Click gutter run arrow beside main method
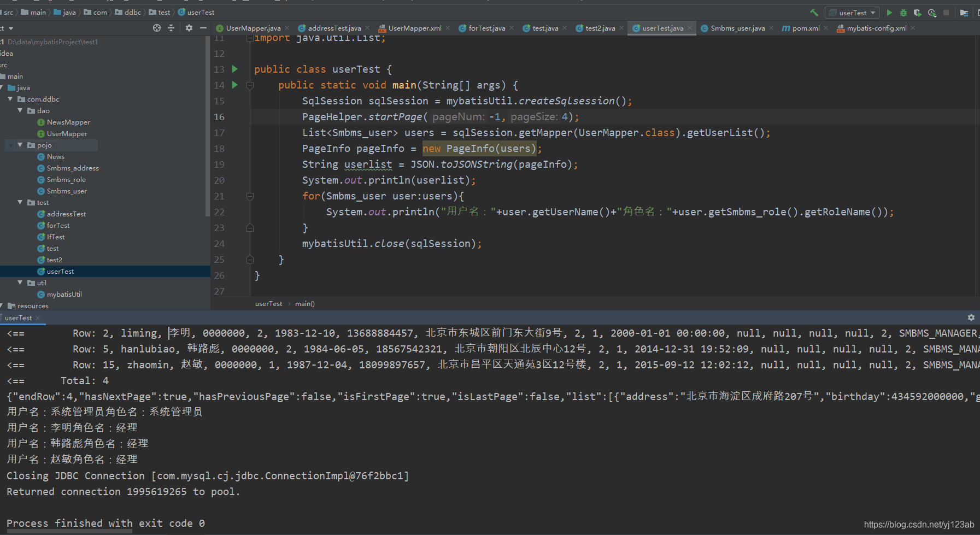 234,85
